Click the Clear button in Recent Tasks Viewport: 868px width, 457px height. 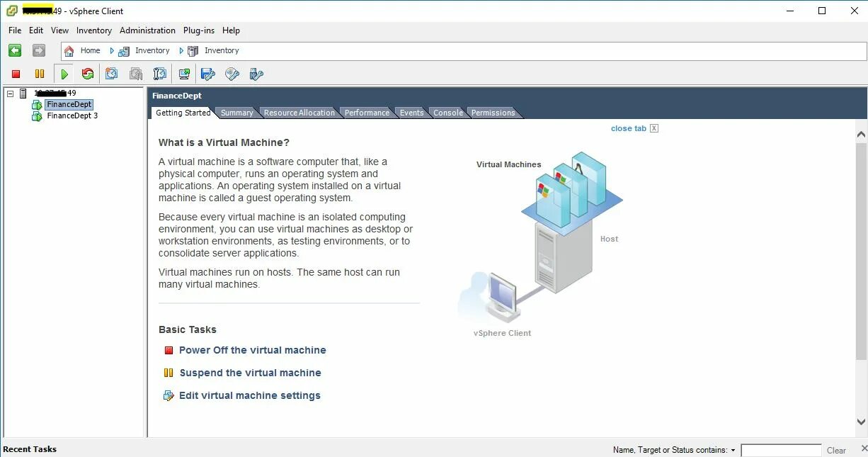[836, 451]
